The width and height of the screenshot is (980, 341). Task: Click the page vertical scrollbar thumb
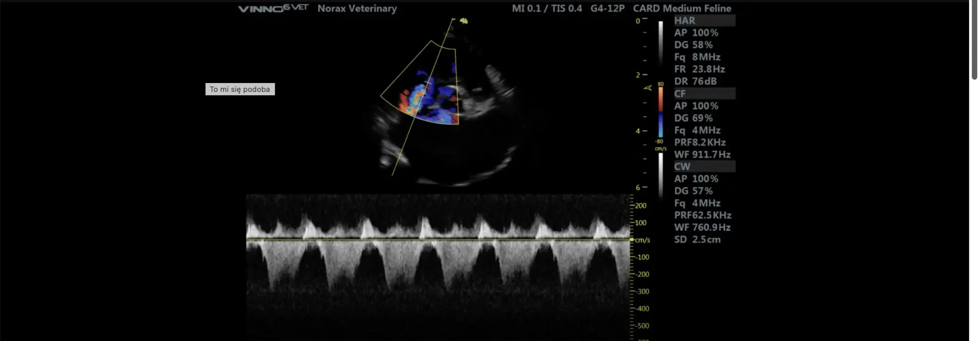(x=974, y=38)
